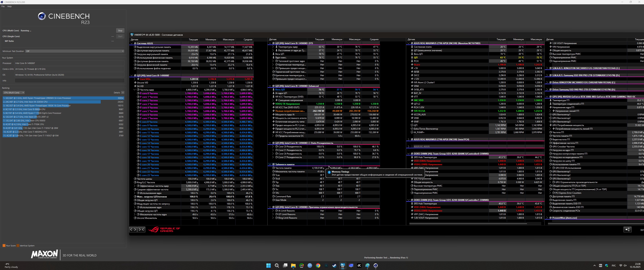Collapse the Тайминги памяти section
This screenshot has height=270, width=644.
point(270,165)
